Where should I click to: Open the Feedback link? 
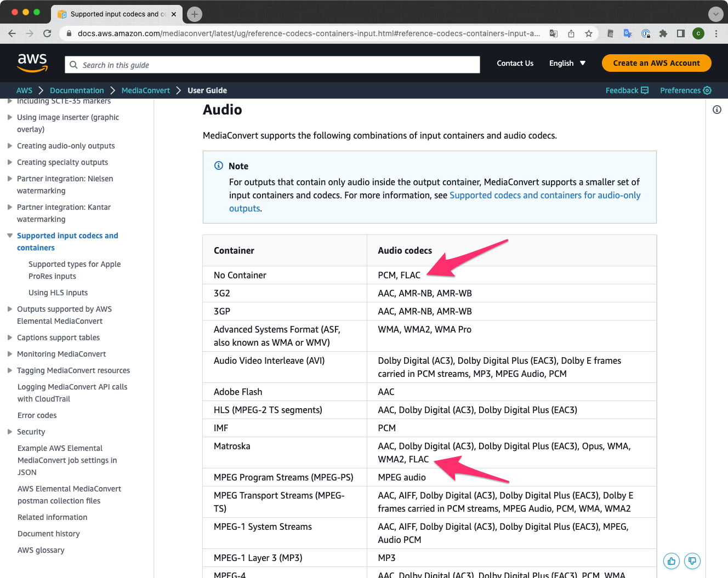tap(627, 90)
